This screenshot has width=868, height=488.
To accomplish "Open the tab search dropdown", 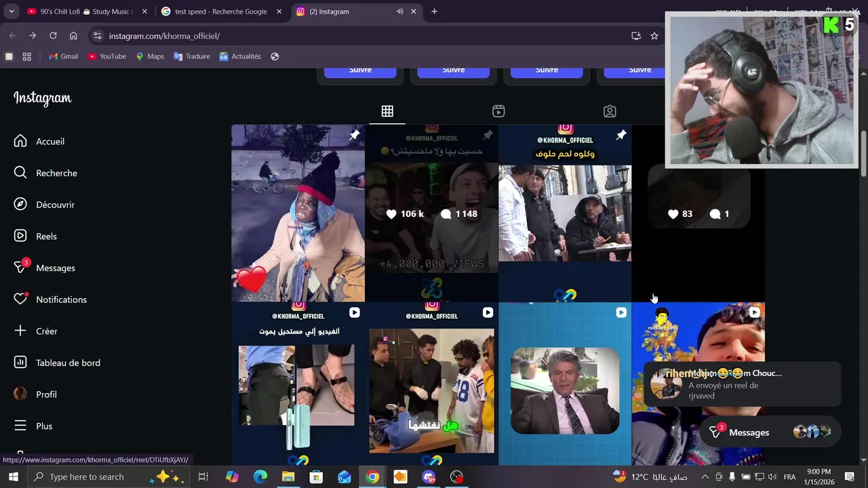I will pos(12,12).
